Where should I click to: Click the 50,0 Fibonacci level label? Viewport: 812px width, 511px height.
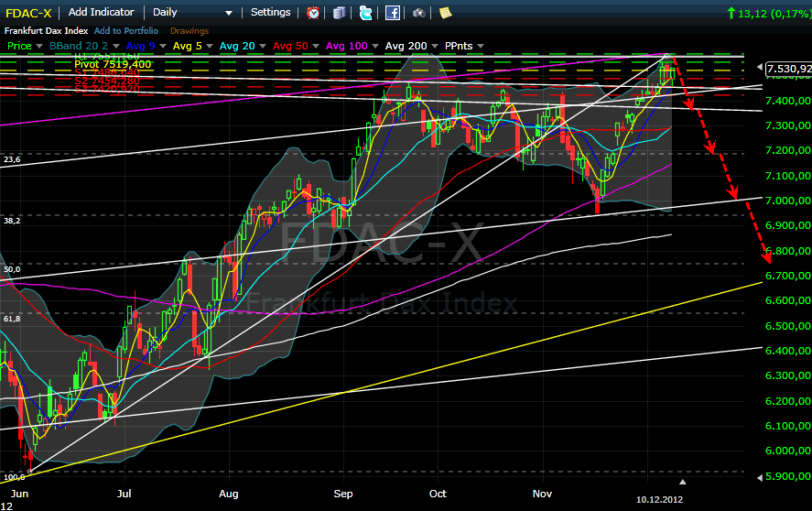tap(12, 269)
